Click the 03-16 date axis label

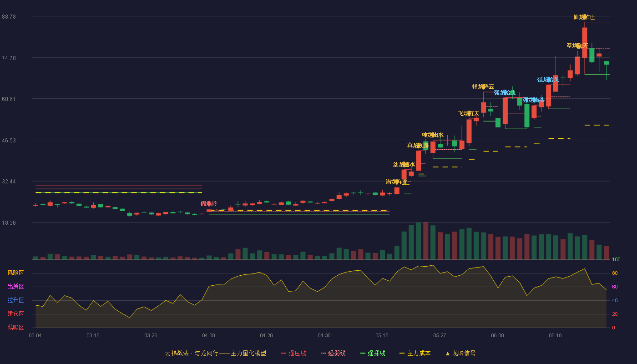click(93, 335)
